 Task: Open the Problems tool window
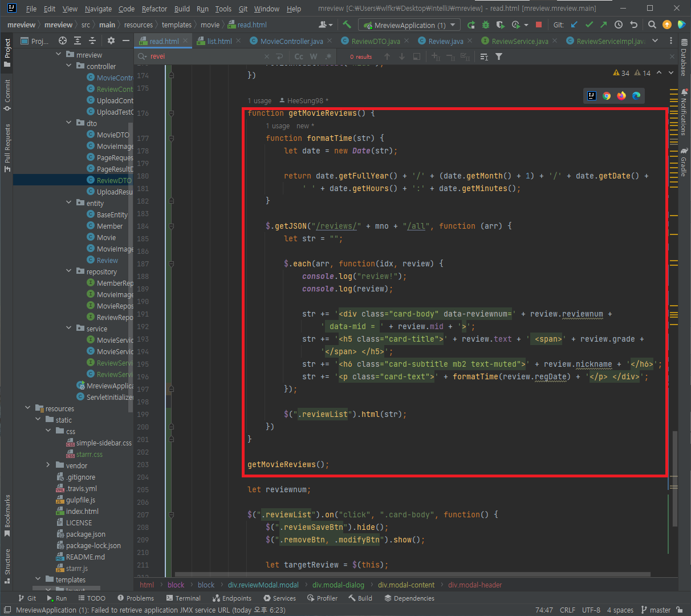pyautogui.click(x=136, y=598)
